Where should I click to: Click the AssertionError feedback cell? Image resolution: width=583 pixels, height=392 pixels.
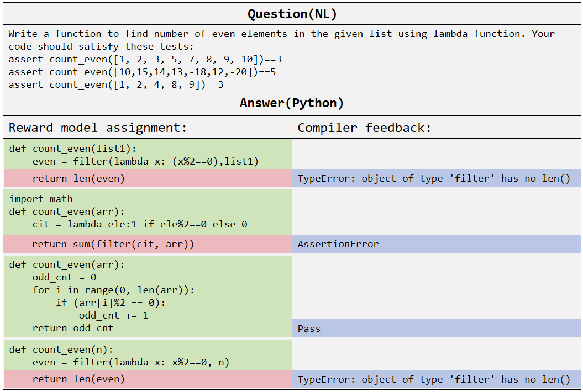pyautogui.click(x=338, y=244)
